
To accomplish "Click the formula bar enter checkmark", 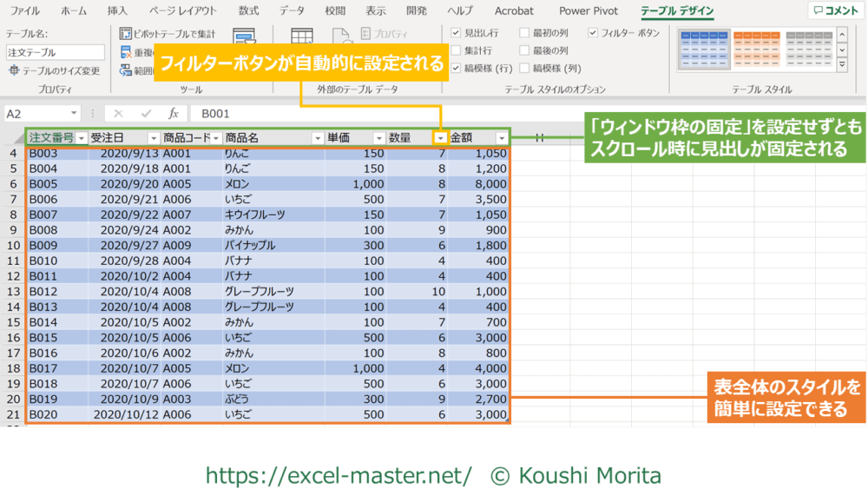I will point(146,114).
